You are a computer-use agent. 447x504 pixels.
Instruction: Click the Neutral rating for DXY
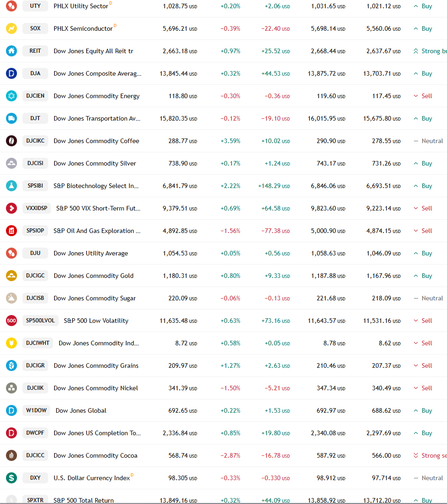tap(428, 478)
